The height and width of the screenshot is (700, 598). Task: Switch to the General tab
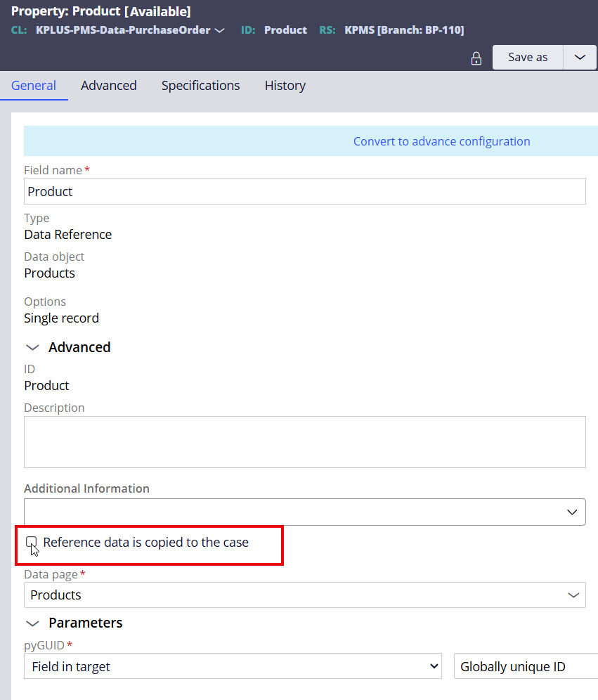(x=34, y=85)
